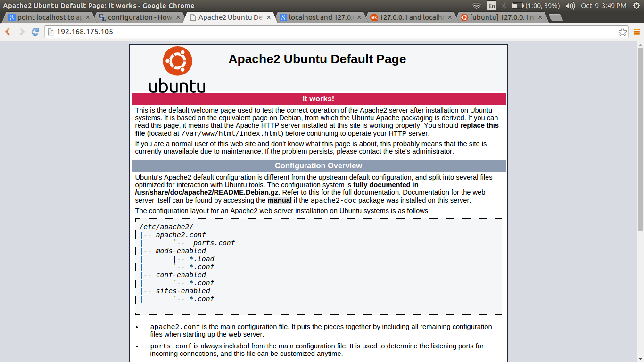Image resolution: width=644 pixels, height=362 pixels.
Task: Click the vertical scrollbar thumb
Action: click(640, 140)
